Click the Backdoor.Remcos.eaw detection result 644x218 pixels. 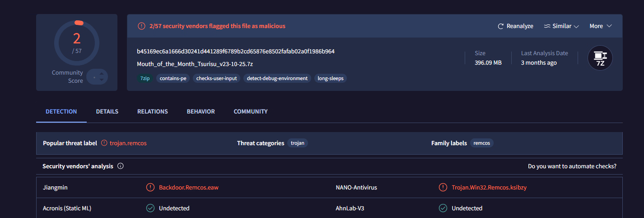click(x=189, y=187)
